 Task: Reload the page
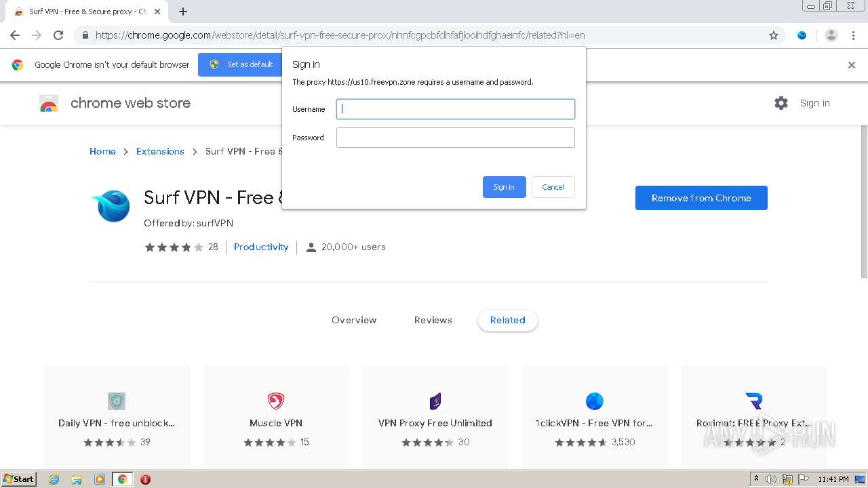coord(58,35)
